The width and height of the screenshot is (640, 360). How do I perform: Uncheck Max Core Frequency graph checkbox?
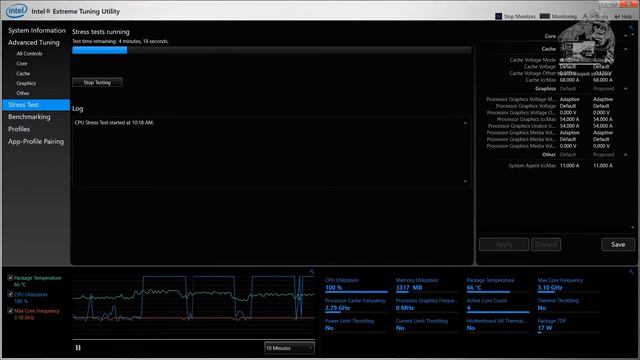click(10, 311)
